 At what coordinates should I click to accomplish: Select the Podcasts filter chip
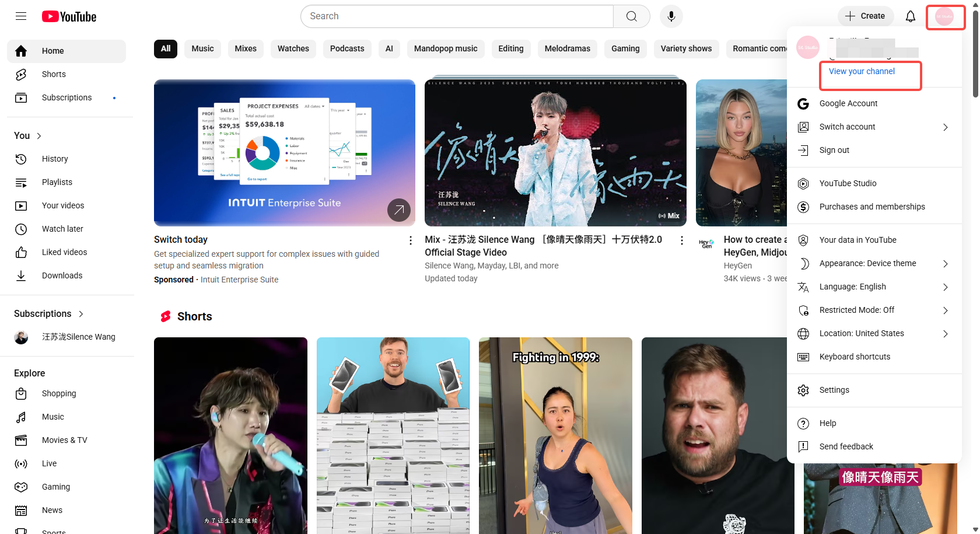tap(347, 48)
